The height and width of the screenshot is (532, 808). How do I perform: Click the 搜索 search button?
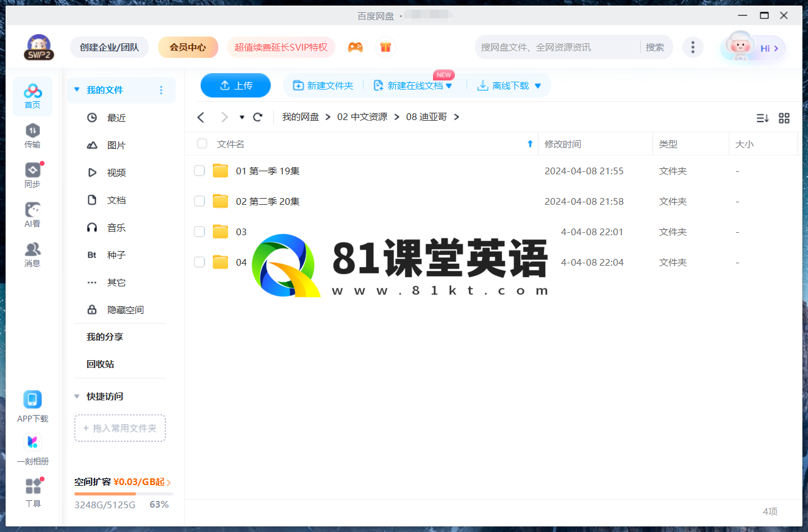[655, 47]
